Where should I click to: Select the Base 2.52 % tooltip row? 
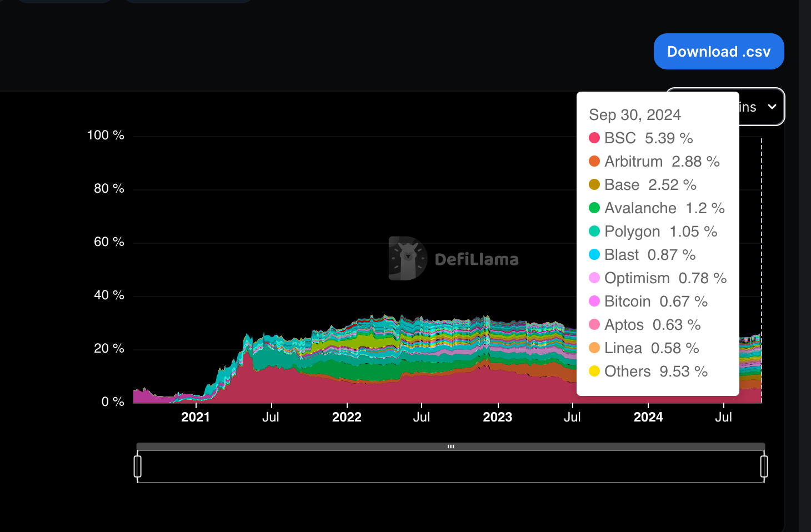pyautogui.click(x=643, y=185)
